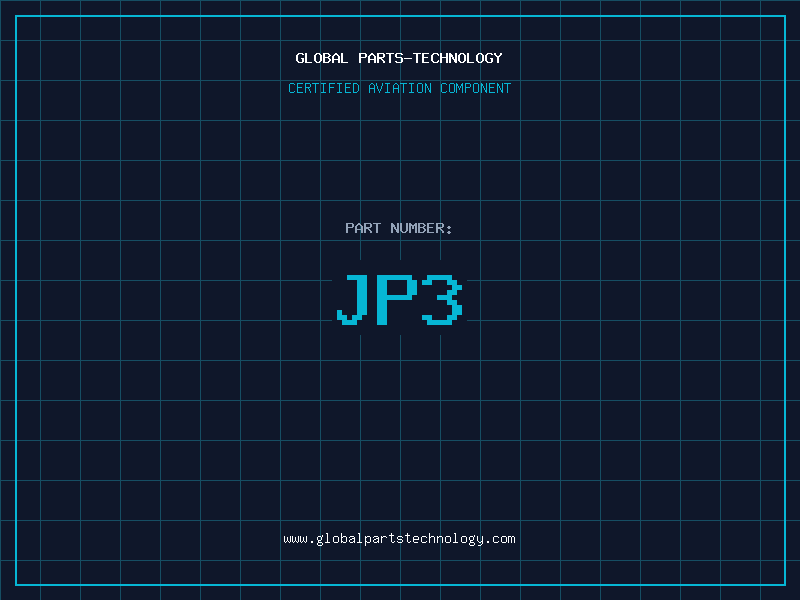Open the www.globalpartstechnology.com link
Screen dimensions: 800x600
pyautogui.click(x=399, y=539)
